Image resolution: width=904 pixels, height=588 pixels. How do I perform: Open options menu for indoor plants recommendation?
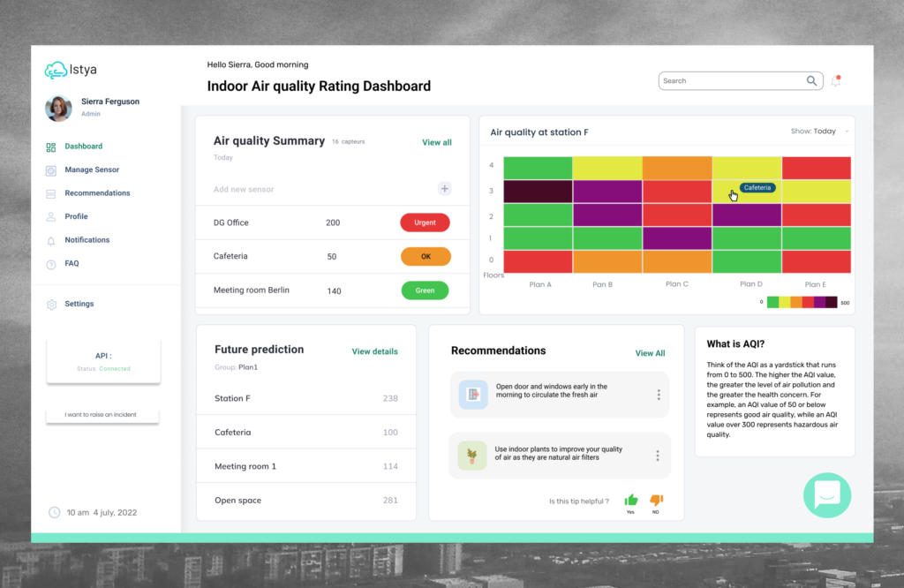point(658,456)
